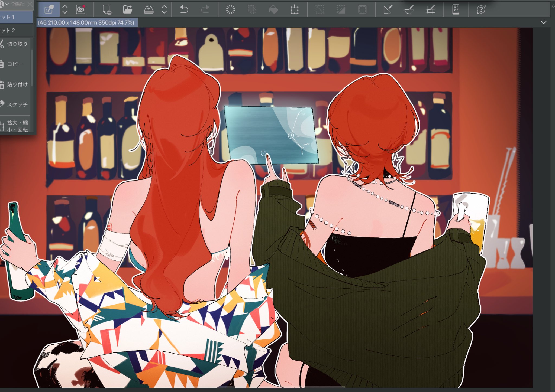
Task: Click the collapse arrows at top-right edge
Action: [x=553, y=7]
